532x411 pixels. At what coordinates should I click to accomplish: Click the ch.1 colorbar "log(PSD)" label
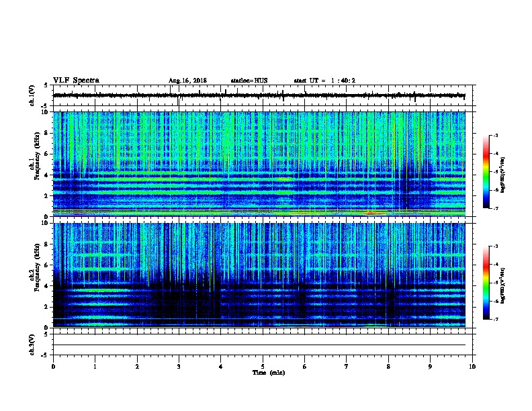coord(502,175)
